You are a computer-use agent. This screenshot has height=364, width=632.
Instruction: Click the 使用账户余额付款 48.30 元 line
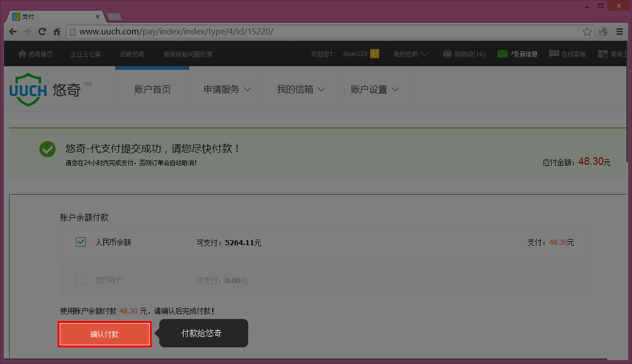(137, 311)
